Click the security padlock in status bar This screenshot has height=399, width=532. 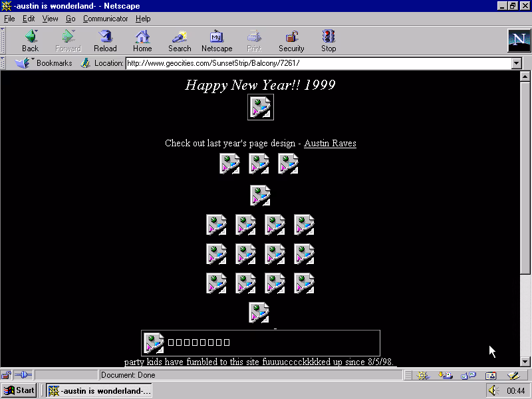tap(6, 375)
